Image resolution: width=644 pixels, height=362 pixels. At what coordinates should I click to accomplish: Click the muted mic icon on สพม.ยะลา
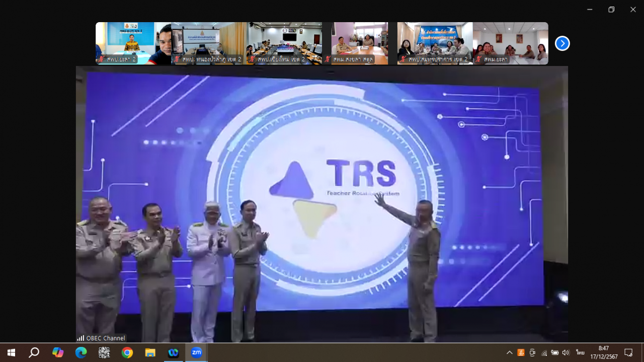[x=479, y=59]
